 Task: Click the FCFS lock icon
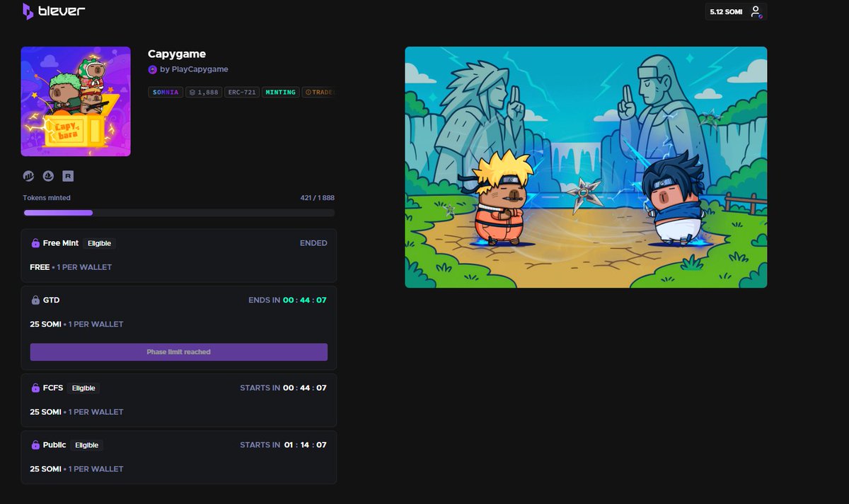click(x=35, y=388)
